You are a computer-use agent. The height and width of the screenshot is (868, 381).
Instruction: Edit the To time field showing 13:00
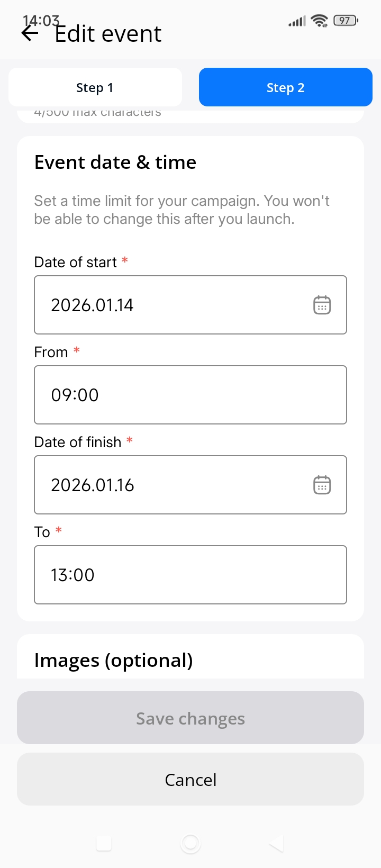(190, 575)
